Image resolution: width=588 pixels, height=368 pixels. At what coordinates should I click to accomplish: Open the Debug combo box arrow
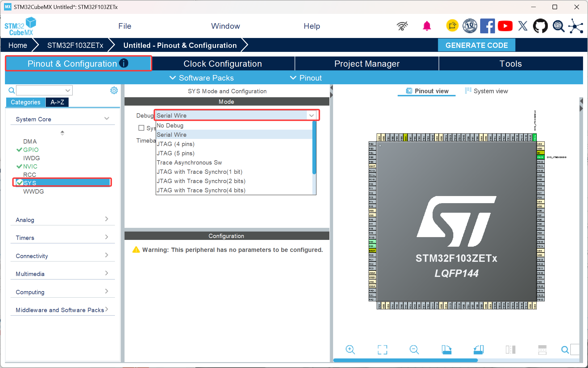[311, 115]
